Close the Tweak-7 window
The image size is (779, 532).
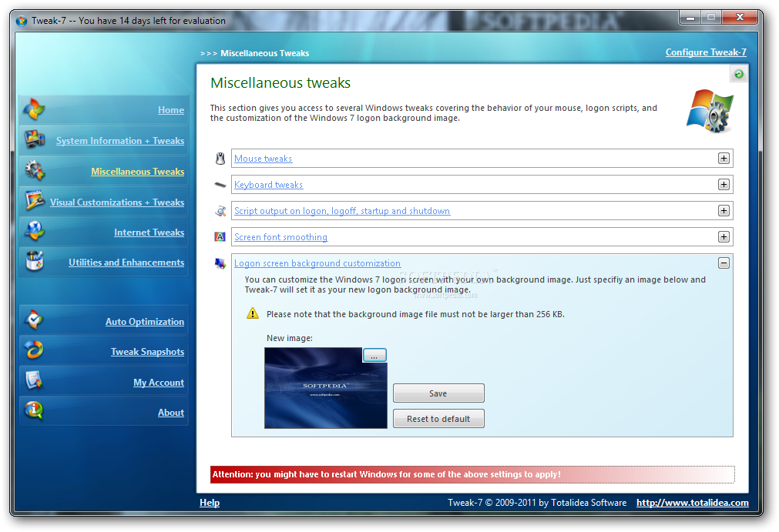click(x=740, y=18)
